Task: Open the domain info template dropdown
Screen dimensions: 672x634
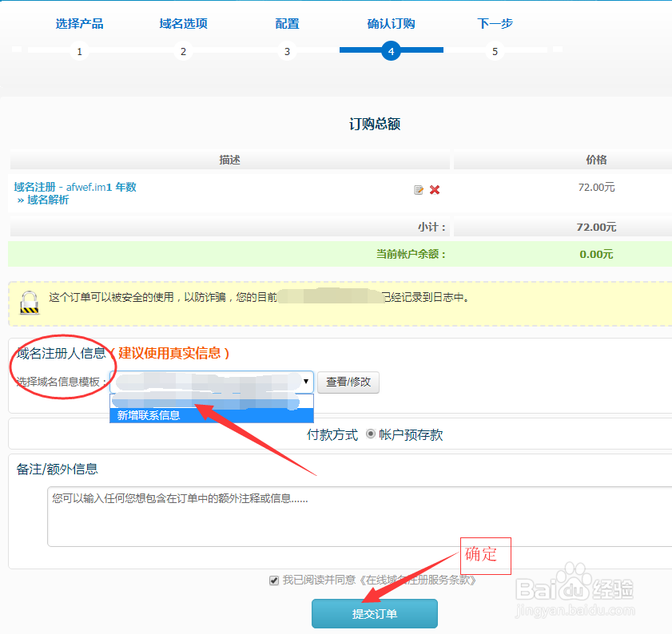Action: point(212,382)
